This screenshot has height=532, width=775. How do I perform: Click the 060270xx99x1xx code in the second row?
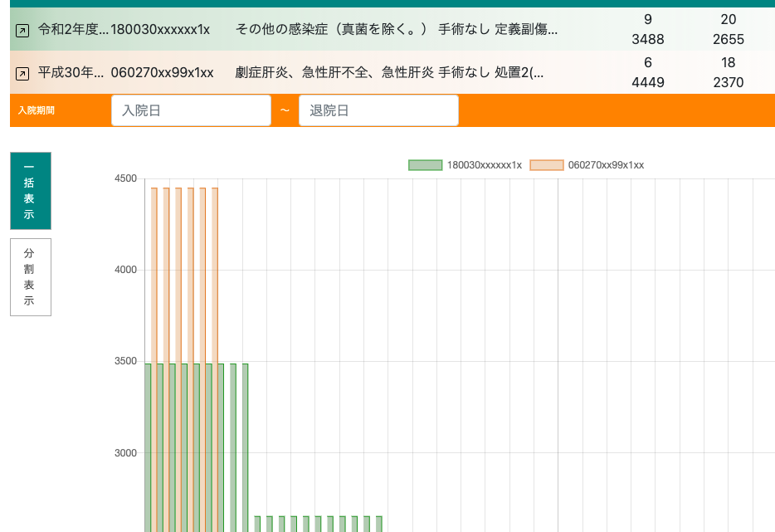point(163,73)
